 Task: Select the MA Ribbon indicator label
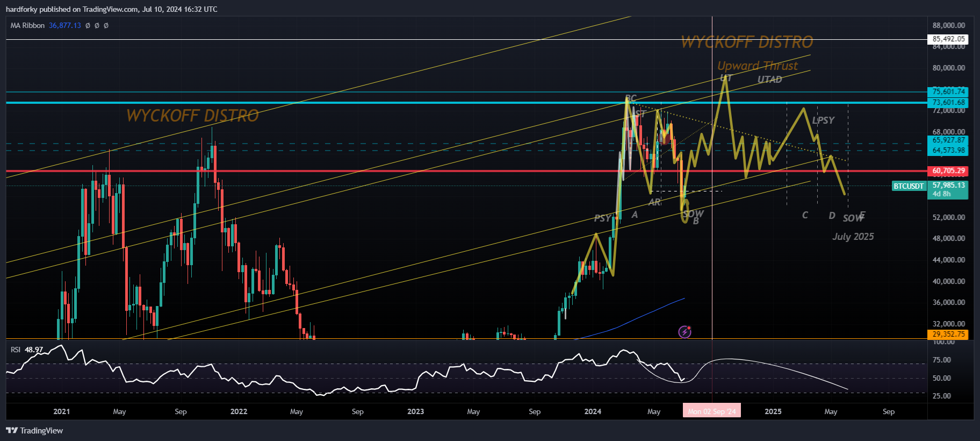[x=27, y=25]
